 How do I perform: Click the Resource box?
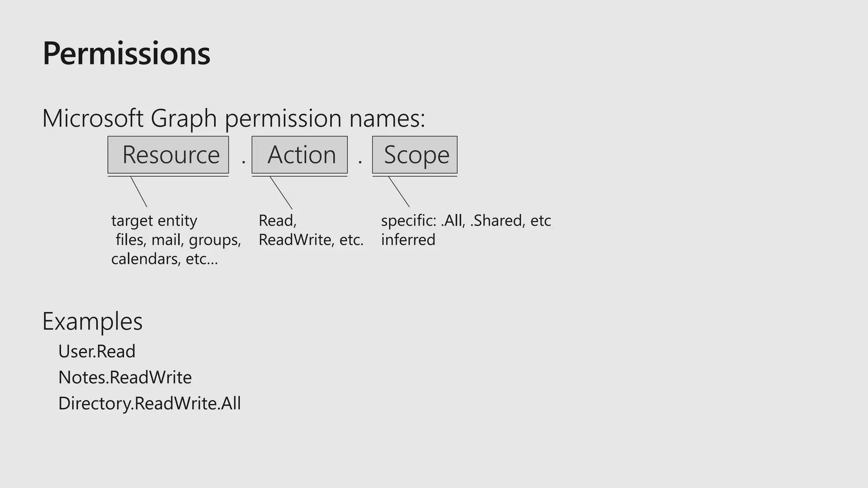(168, 155)
